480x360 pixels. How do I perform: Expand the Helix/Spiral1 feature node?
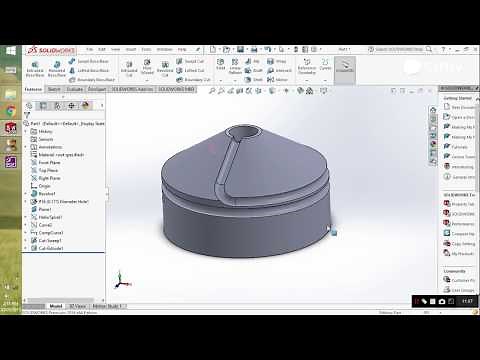(x=26, y=217)
